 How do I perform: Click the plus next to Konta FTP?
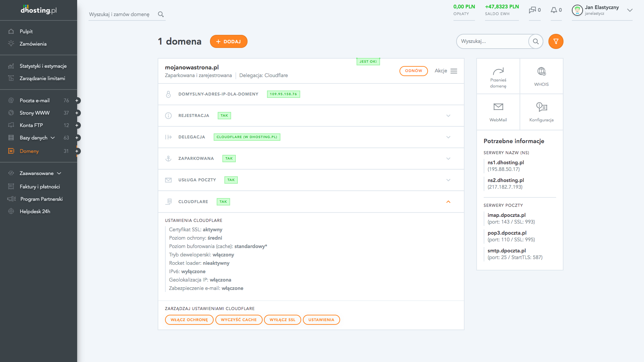point(77,125)
